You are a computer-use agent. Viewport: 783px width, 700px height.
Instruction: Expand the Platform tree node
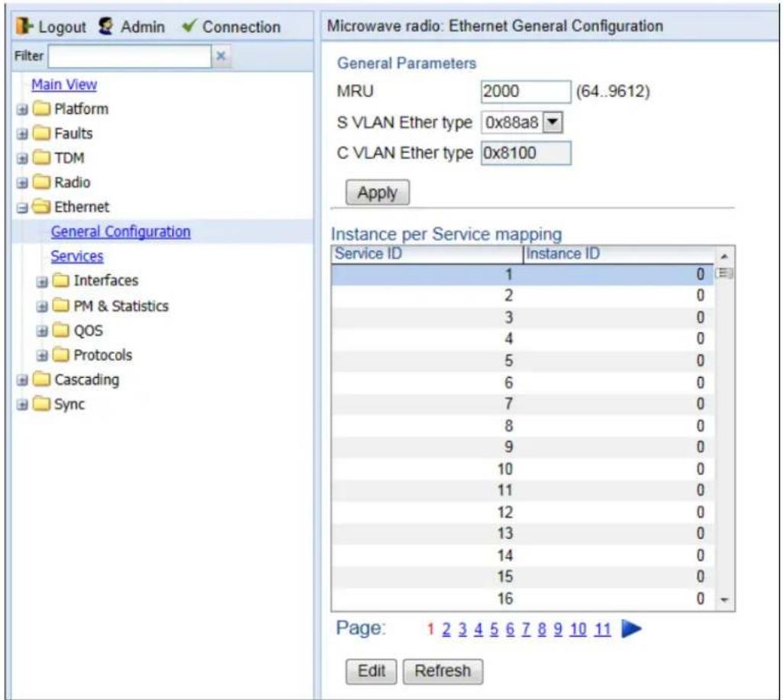point(22,109)
